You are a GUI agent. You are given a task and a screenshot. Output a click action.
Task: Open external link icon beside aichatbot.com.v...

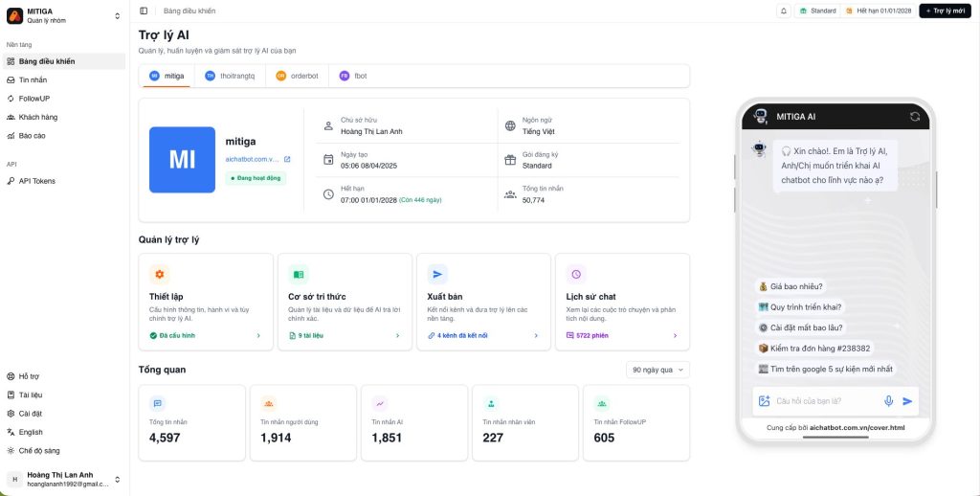287,160
